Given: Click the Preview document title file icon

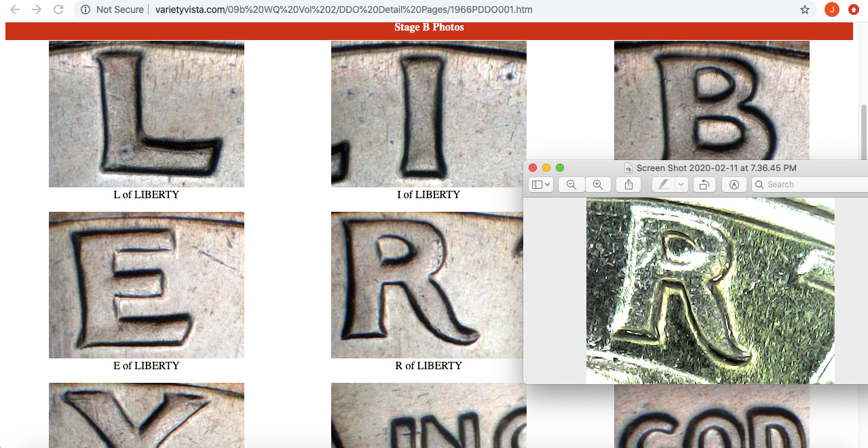Looking at the screenshot, I should pyautogui.click(x=629, y=168).
